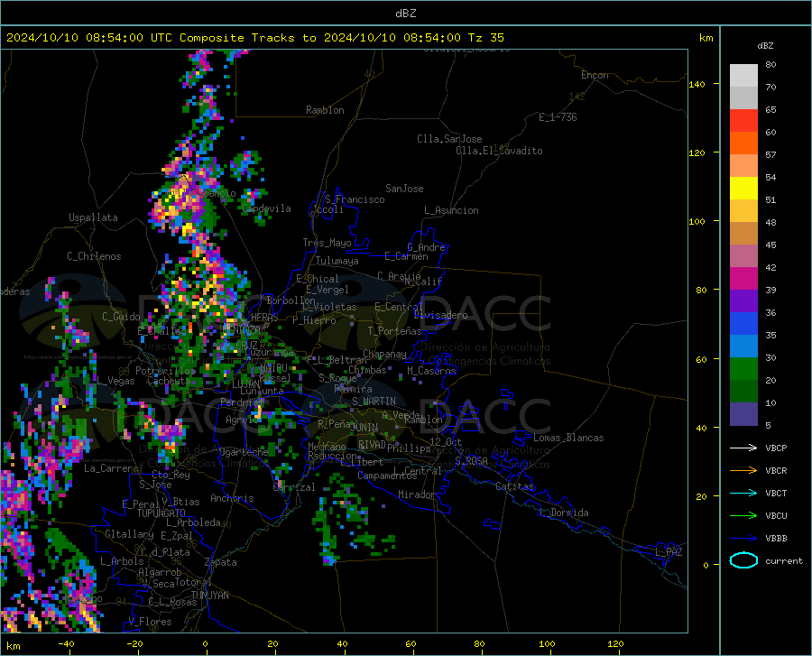
Task: Click the '-40' km mark on bottom axis
Action: click(66, 643)
